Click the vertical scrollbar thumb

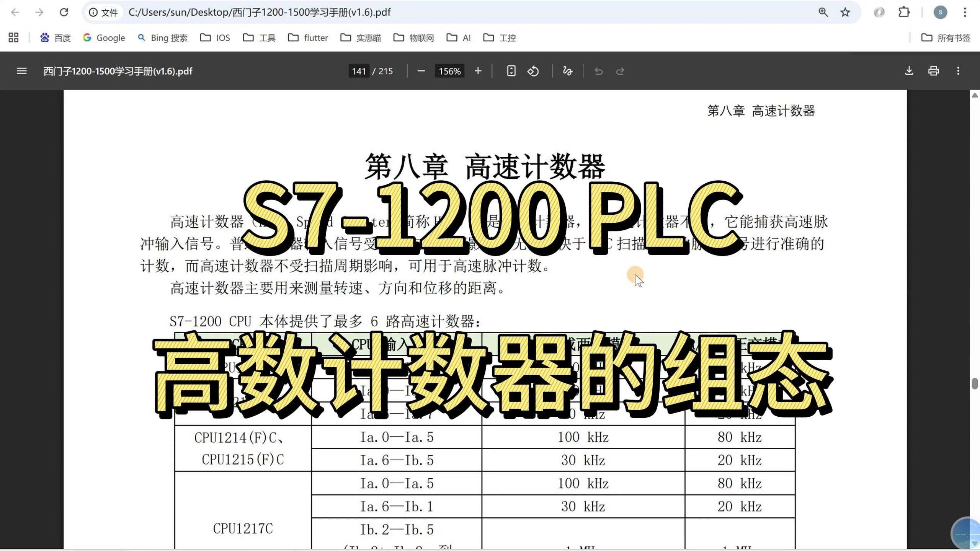(x=975, y=383)
